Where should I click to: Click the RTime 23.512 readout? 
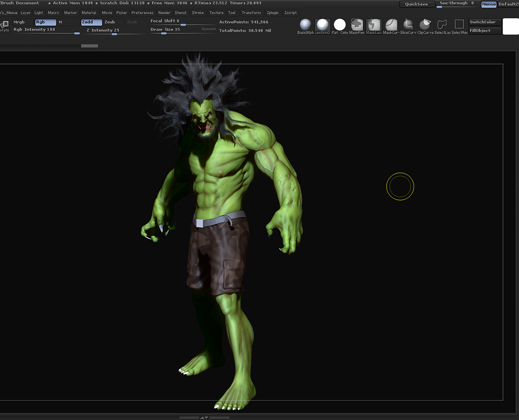(x=211, y=3)
